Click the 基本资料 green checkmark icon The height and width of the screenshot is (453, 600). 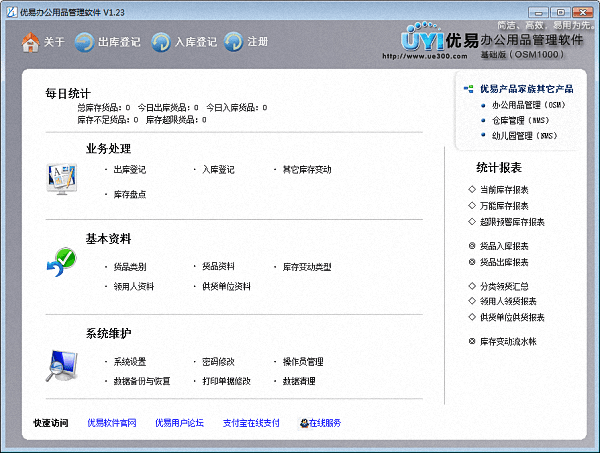click(60, 265)
